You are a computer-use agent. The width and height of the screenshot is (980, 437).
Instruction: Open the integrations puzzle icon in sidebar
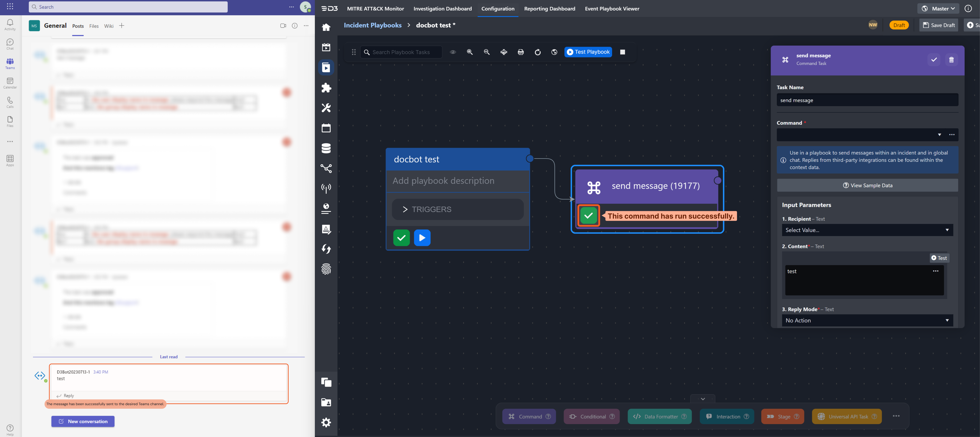(x=326, y=88)
